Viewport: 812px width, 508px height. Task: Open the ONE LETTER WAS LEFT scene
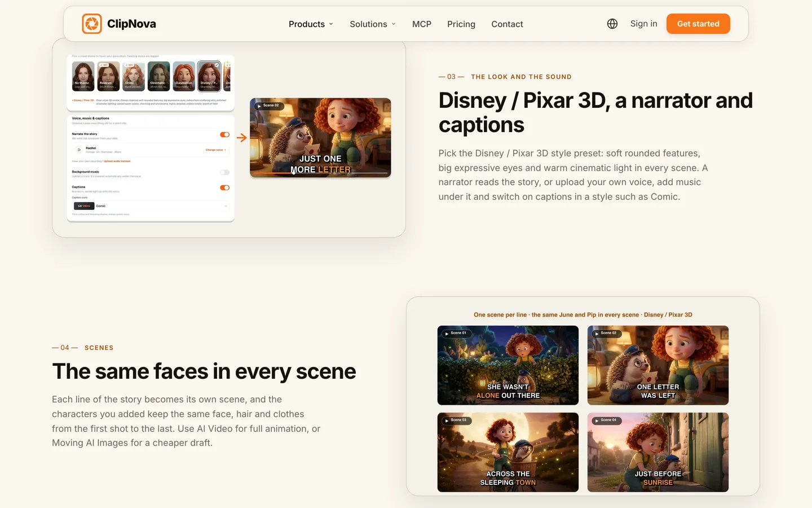(x=658, y=365)
